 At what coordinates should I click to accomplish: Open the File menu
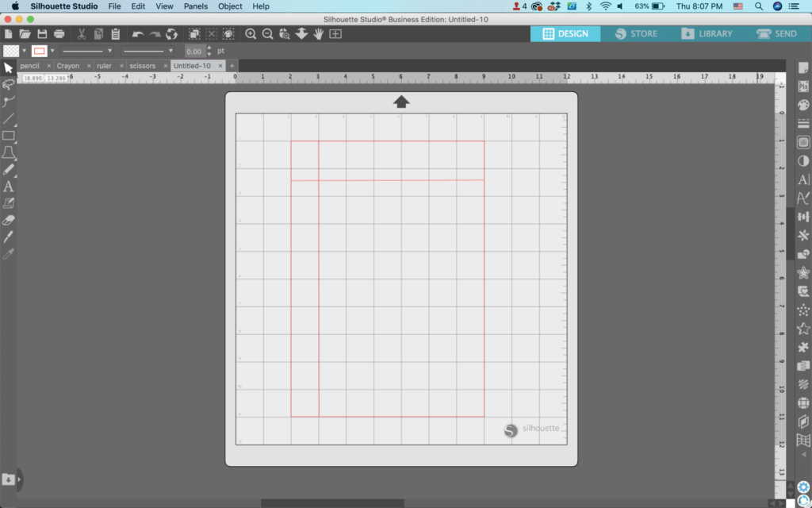[114, 6]
